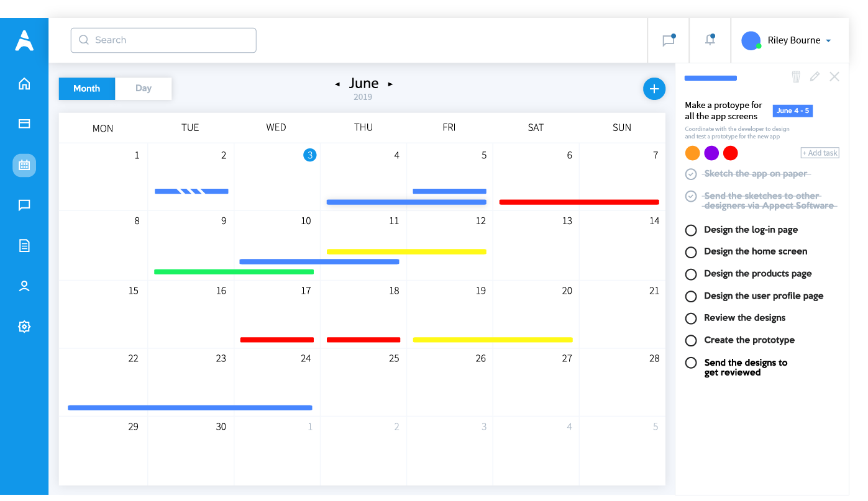Close the task detail panel
This screenshot has width=868, height=501.
click(x=834, y=76)
